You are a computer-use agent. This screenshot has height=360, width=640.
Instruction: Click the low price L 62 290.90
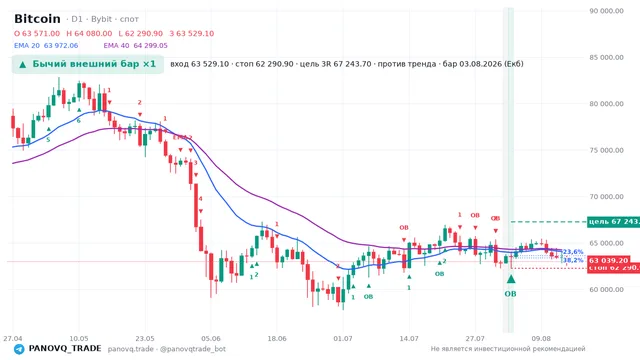(140, 33)
